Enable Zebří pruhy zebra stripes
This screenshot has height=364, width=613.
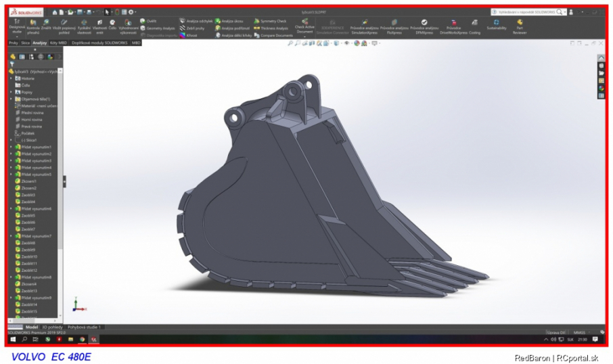(x=192, y=28)
